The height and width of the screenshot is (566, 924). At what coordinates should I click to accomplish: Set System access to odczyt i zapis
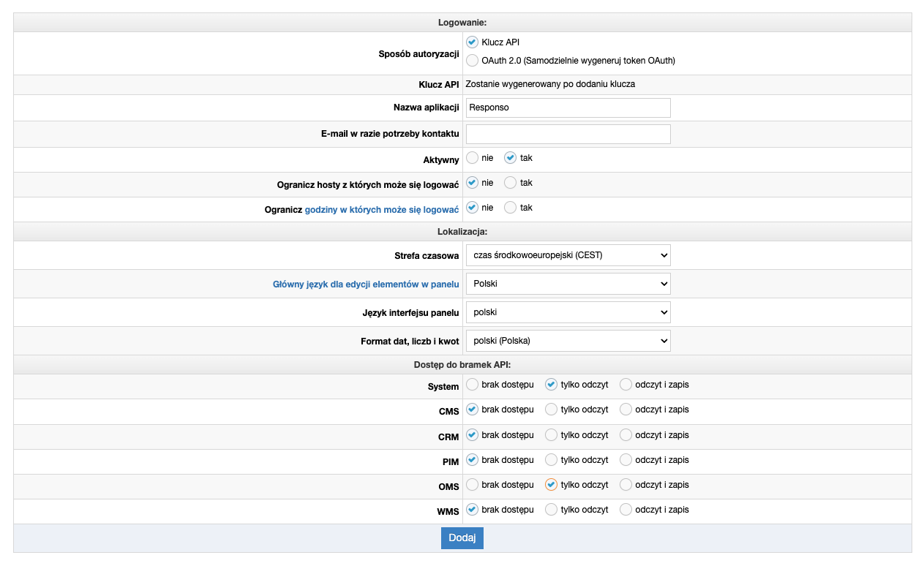click(626, 385)
